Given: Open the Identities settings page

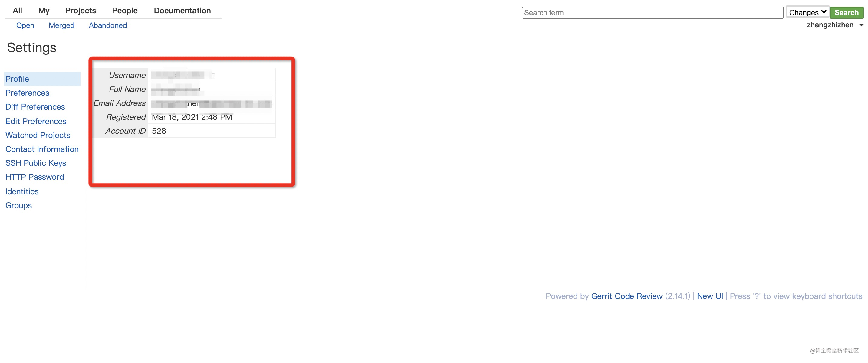Looking at the screenshot, I should point(22,191).
